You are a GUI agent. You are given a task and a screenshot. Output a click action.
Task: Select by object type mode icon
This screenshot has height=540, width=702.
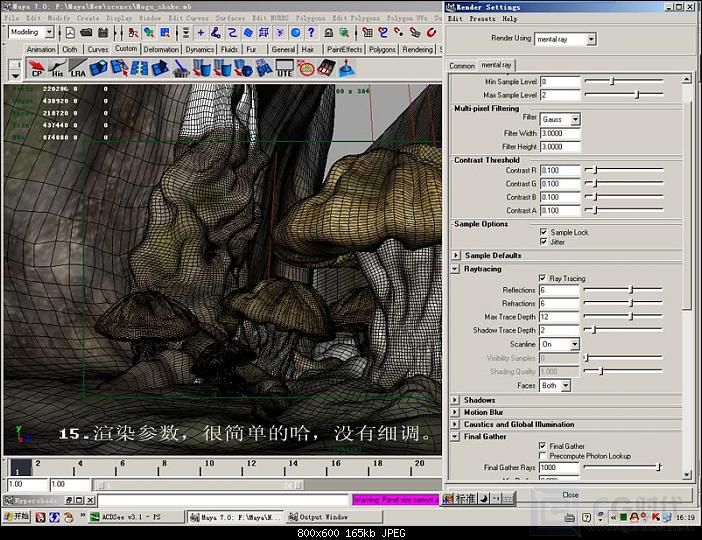[149, 33]
